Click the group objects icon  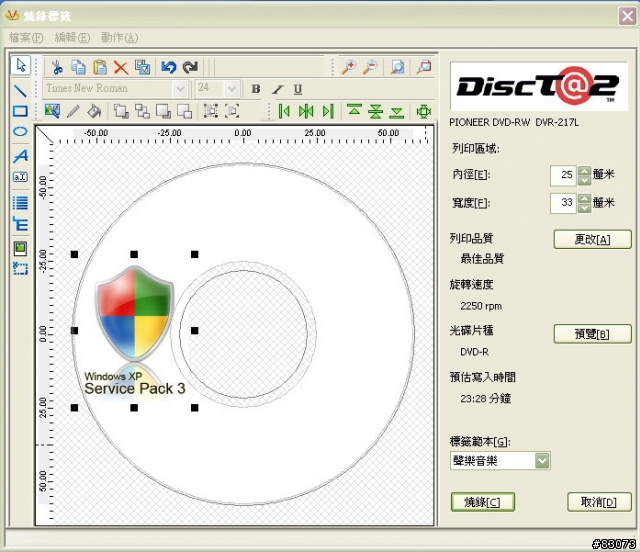[x=211, y=111]
